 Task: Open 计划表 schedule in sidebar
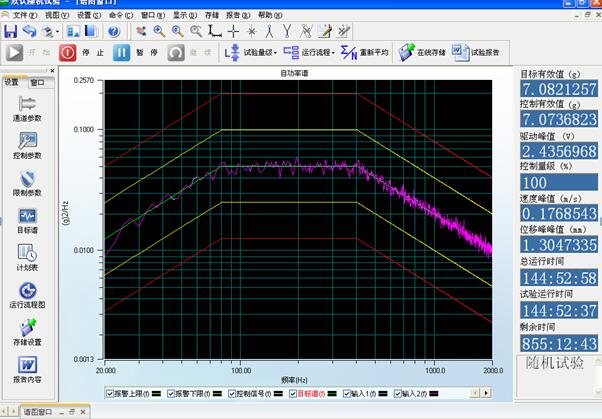tap(27, 258)
